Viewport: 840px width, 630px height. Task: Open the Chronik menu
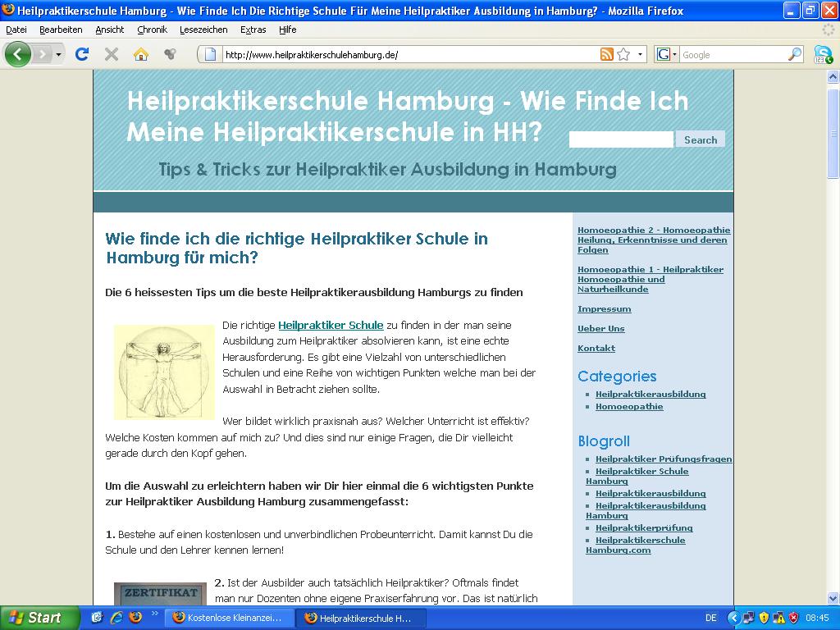(152, 30)
